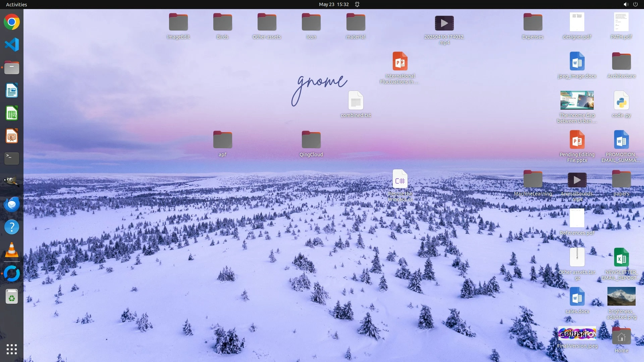Select the MachineLearning folder

pyautogui.click(x=533, y=179)
